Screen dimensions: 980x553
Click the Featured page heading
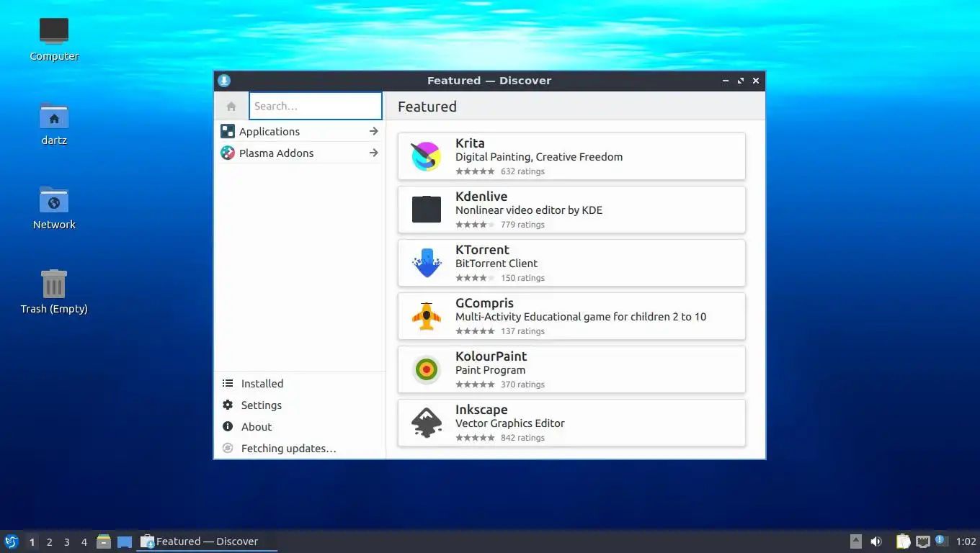(427, 107)
